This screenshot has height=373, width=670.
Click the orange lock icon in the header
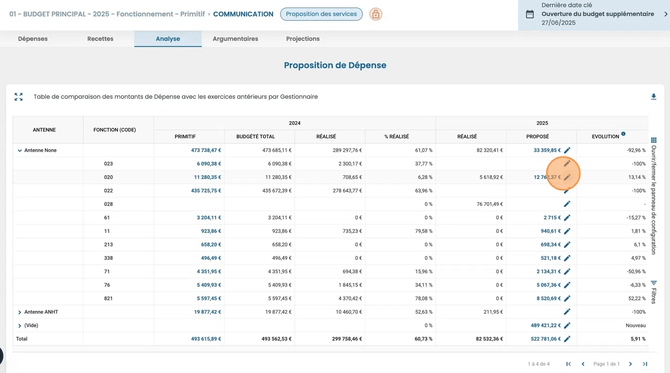pos(376,14)
